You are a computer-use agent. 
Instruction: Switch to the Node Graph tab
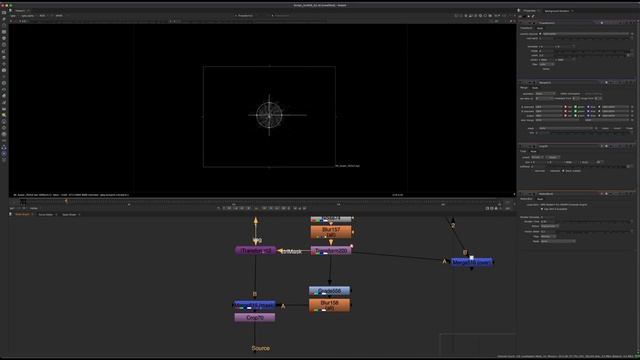pyautogui.click(x=22, y=214)
